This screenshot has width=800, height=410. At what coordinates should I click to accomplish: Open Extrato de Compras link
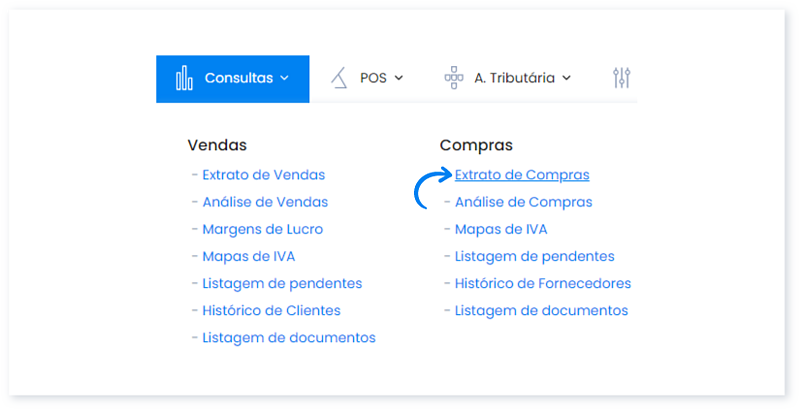(x=521, y=175)
